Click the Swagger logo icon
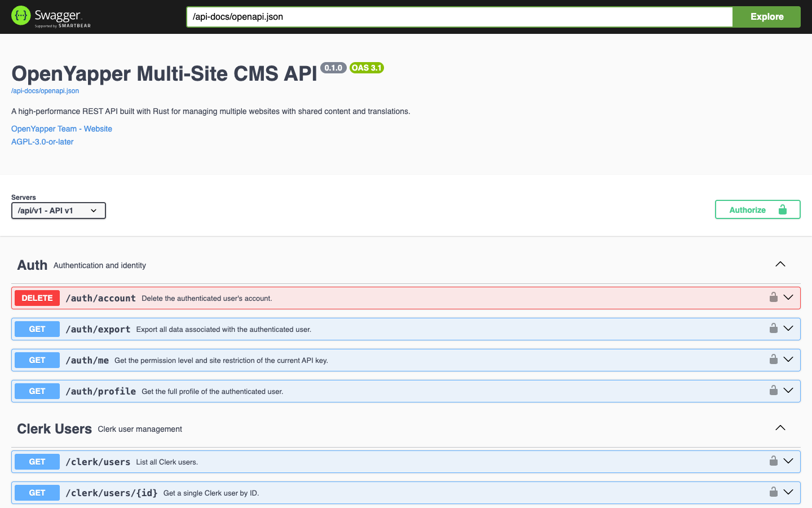Image resolution: width=812 pixels, height=508 pixels. point(20,15)
